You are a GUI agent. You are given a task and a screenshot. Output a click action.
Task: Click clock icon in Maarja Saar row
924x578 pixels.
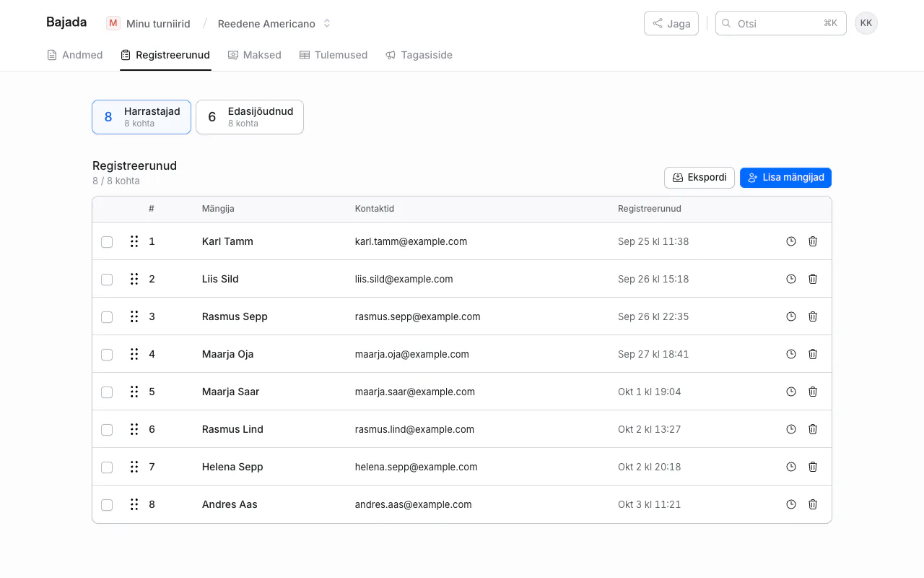pyautogui.click(x=791, y=392)
